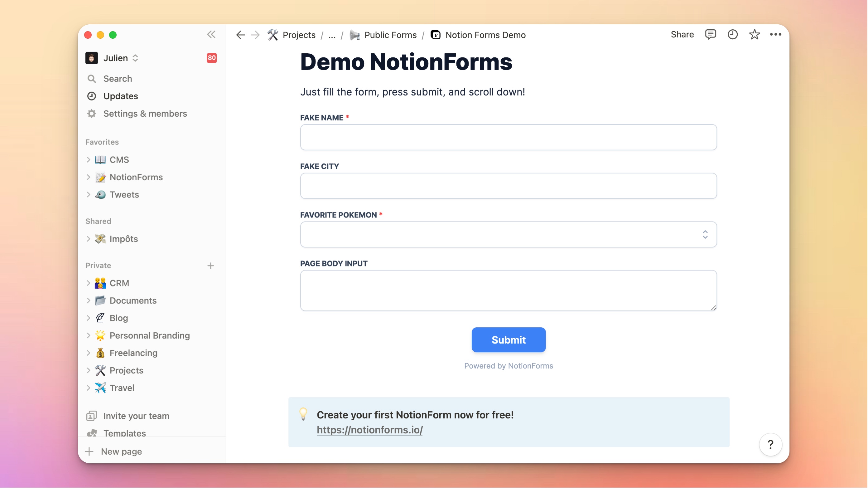Open the Favorite Pokemon dropdown
868x488 pixels.
[508, 234]
